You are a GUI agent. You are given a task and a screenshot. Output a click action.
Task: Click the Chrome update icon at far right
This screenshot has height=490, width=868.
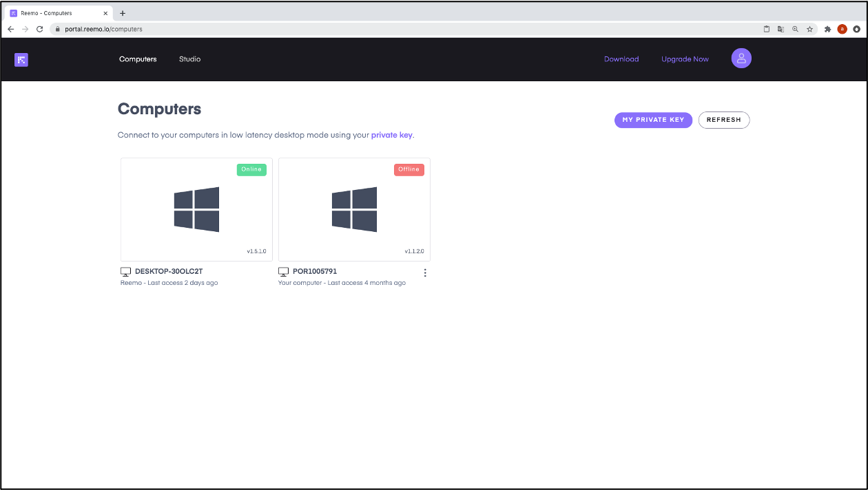(856, 29)
